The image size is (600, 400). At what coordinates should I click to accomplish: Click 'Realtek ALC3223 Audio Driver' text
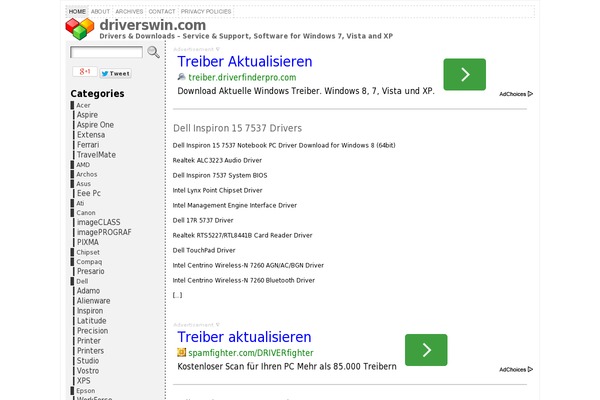(x=217, y=160)
